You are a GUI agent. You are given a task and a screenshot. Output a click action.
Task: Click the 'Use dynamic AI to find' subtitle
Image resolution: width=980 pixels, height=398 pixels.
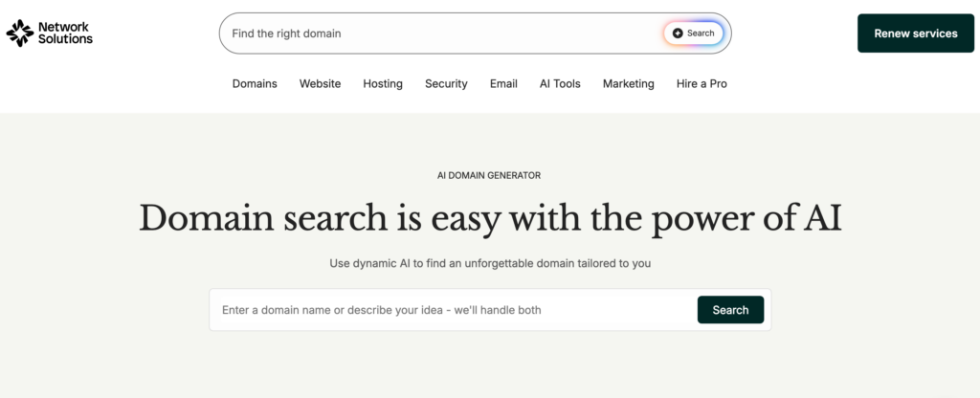[490, 264]
